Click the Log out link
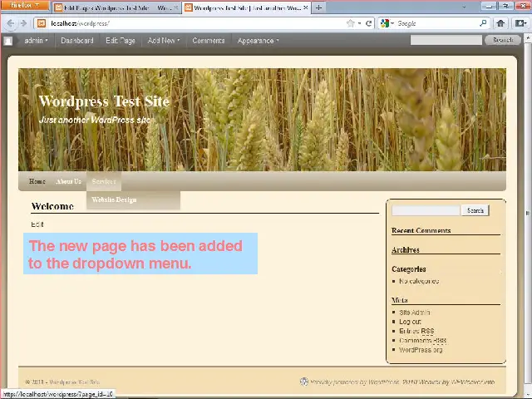 tap(410, 322)
